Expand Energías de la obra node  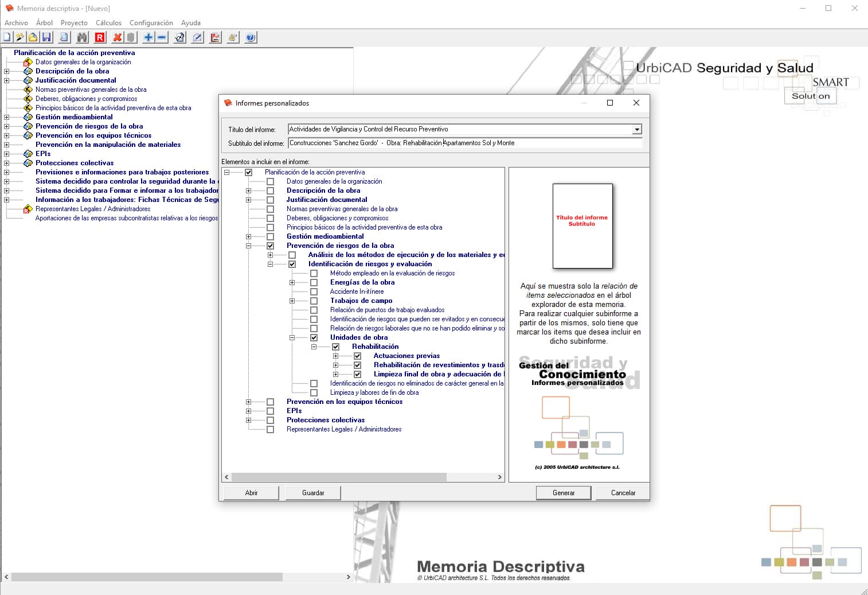(x=292, y=282)
